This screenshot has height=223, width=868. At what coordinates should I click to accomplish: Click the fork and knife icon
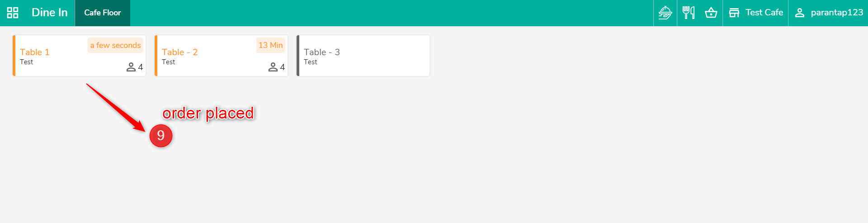pos(689,13)
